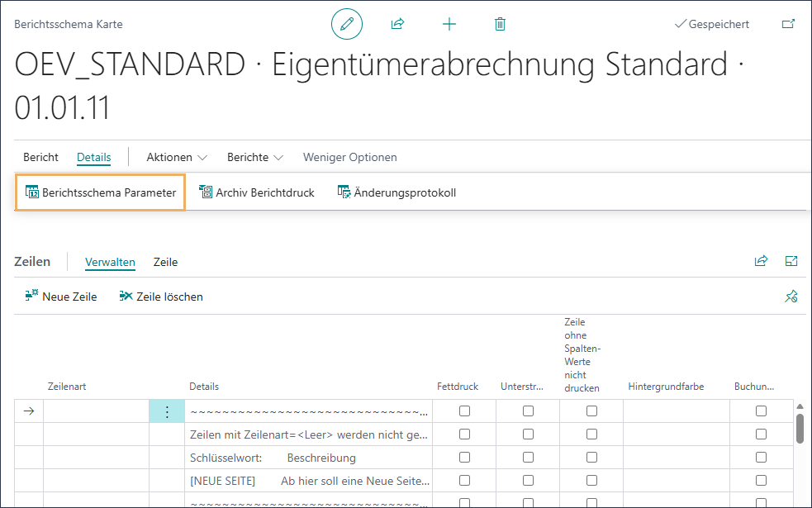Select the Zeile tab in Zeilen

(x=165, y=262)
